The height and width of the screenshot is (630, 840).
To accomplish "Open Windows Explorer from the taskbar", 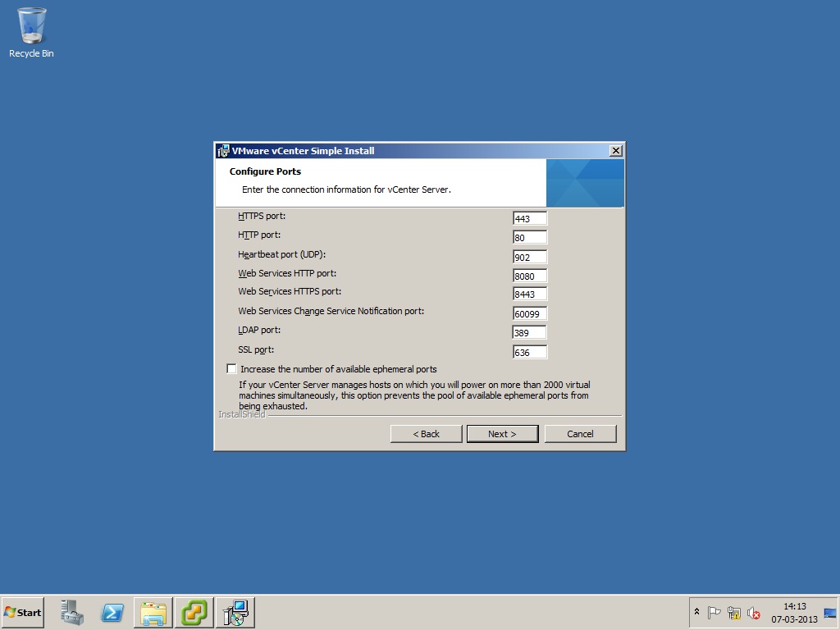I will pyautogui.click(x=153, y=612).
